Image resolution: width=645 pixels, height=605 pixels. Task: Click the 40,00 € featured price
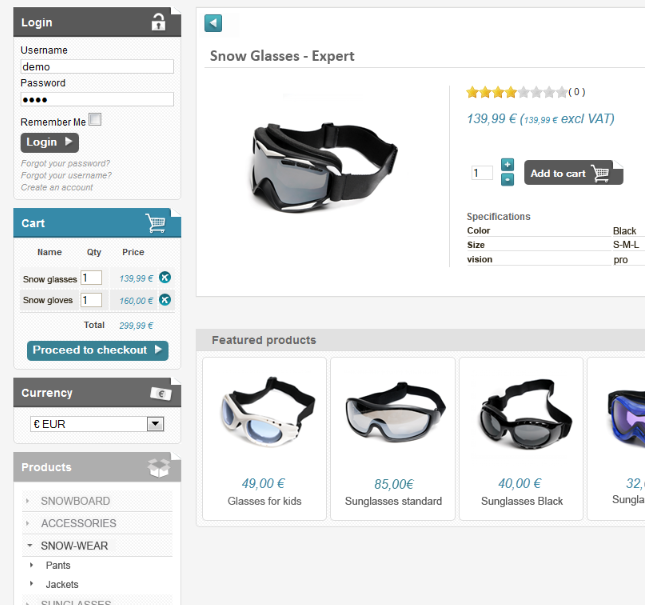click(520, 483)
